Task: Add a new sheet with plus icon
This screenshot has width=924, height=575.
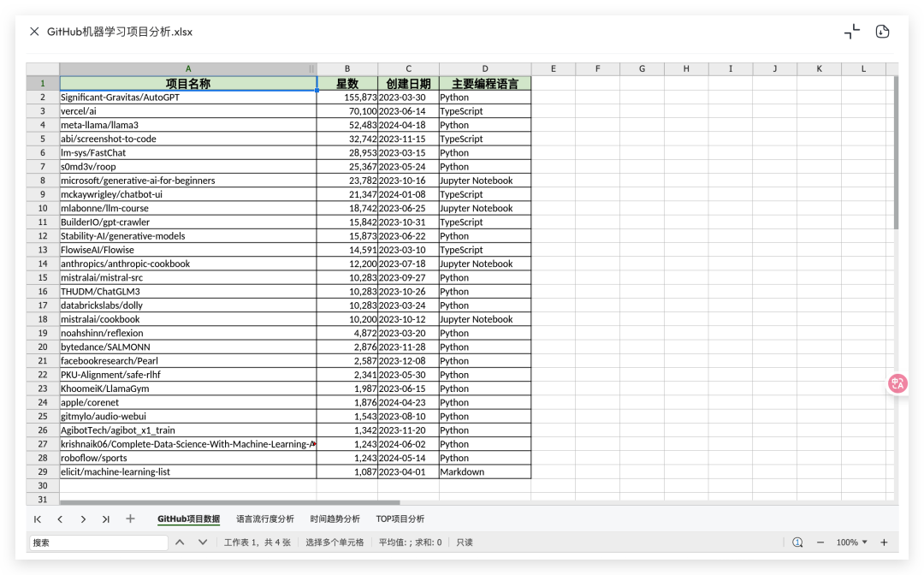Action: (x=130, y=519)
